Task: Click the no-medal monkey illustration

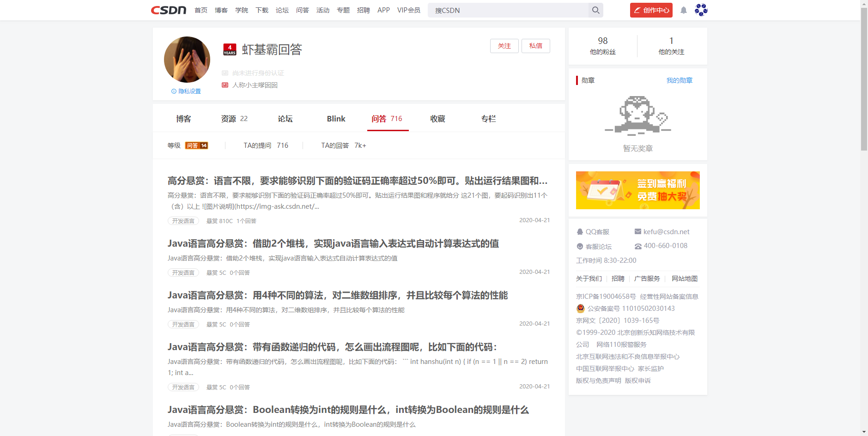Action: coord(637,115)
